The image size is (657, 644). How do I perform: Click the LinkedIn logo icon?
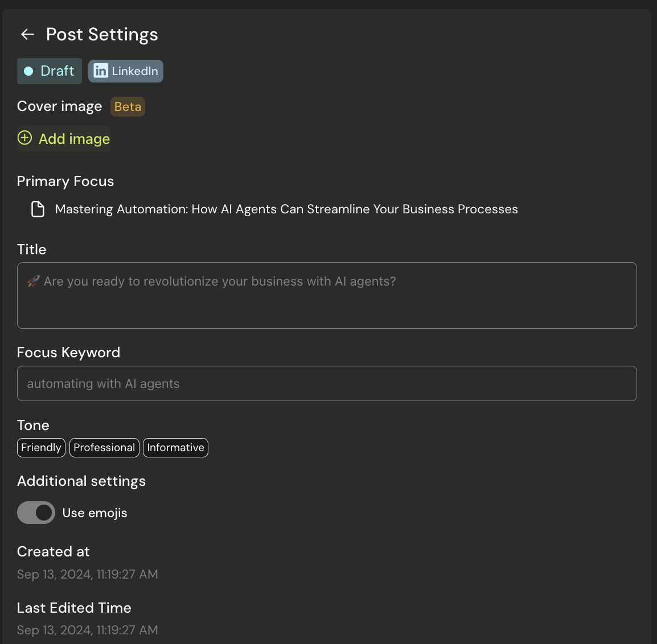101,71
